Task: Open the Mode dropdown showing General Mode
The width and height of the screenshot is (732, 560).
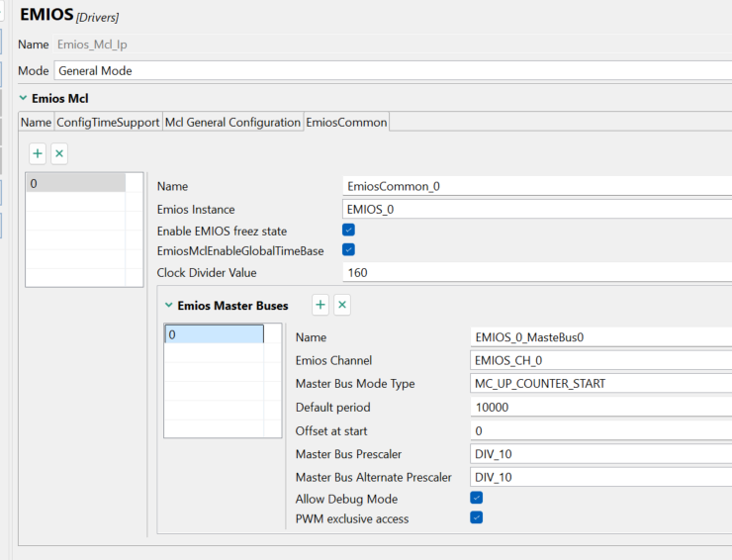Action: [393, 71]
